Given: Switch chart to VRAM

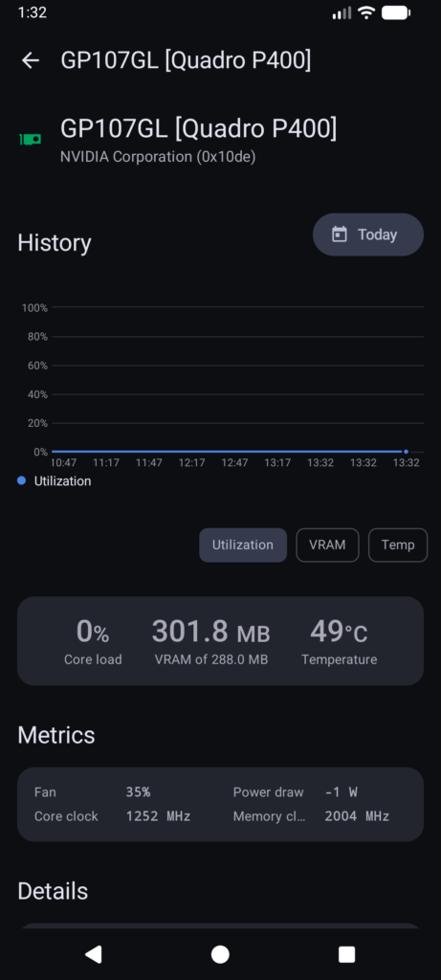Looking at the screenshot, I should click(x=327, y=545).
